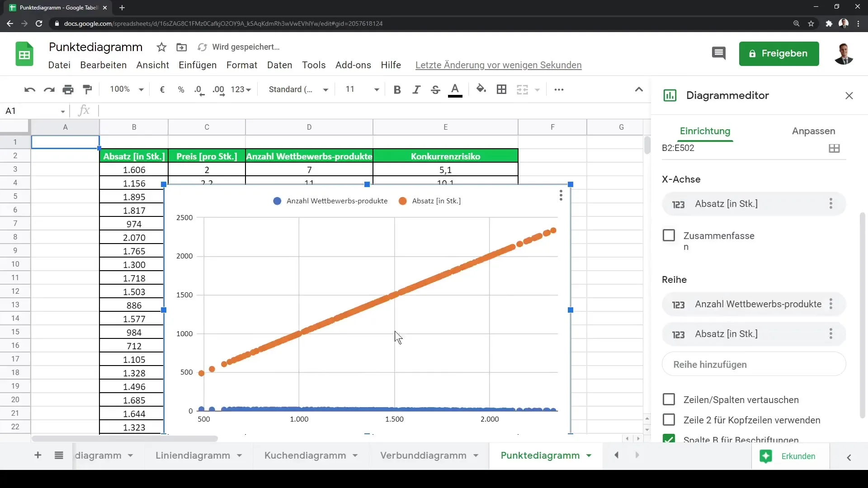Open Punktediagramm sheet tab menu

click(589, 455)
